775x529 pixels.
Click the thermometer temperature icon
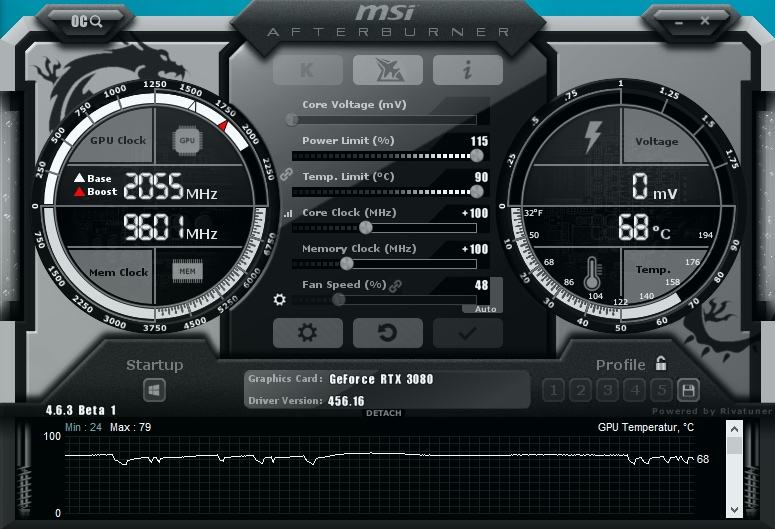click(x=592, y=273)
